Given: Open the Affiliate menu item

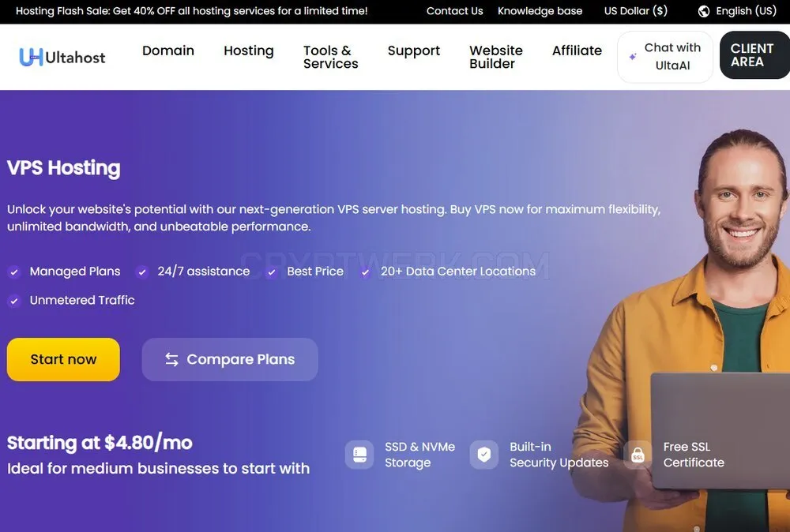Looking at the screenshot, I should point(577,51).
